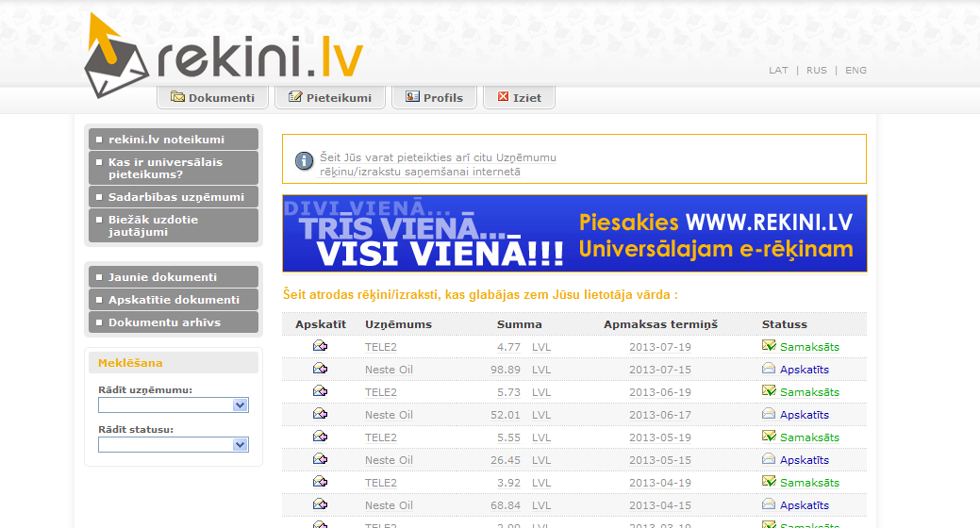Click paid checkmark icon in 2013-05-19 row
980x528 pixels.
pyautogui.click(x=769, y=436)
